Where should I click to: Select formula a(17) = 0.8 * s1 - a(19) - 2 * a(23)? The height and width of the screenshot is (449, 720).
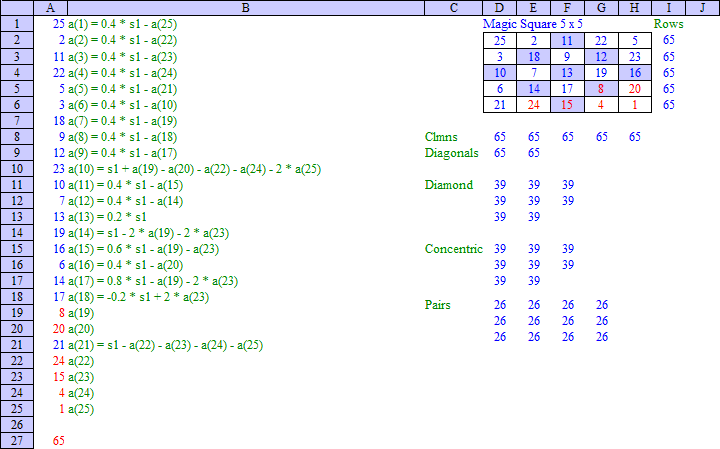(x=153, y=281)
